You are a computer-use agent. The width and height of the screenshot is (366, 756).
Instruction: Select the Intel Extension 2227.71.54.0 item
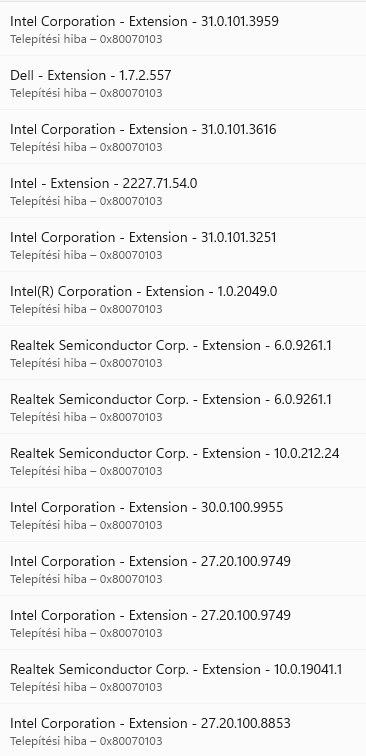pos(183,190)
